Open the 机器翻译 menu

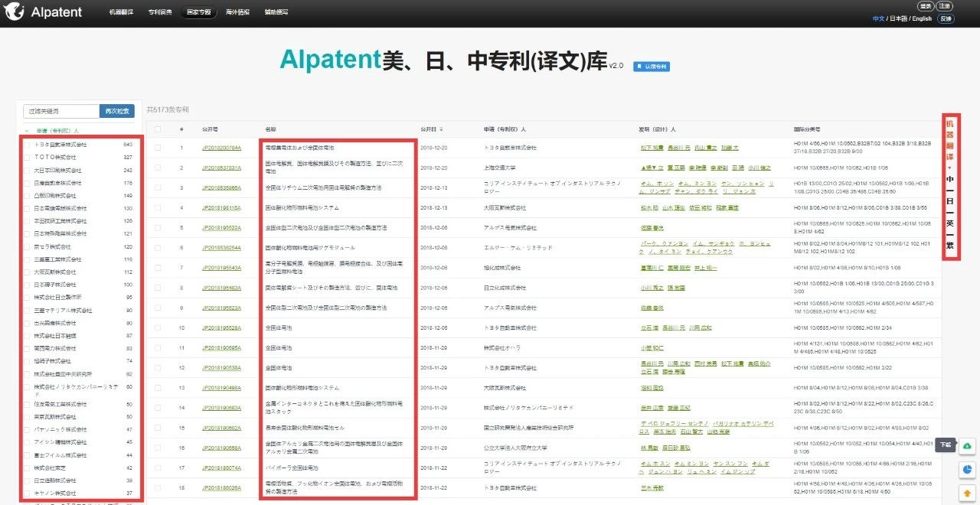122,13
